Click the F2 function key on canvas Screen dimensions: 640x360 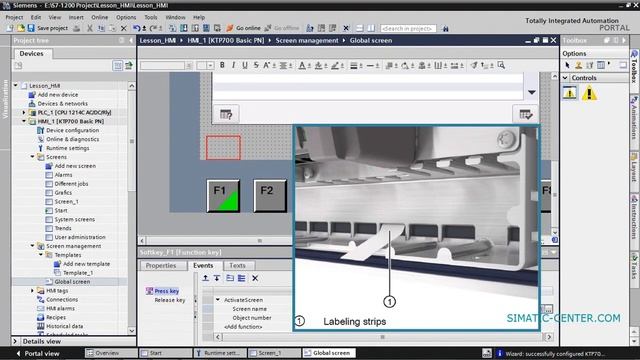tap(270, 196)
